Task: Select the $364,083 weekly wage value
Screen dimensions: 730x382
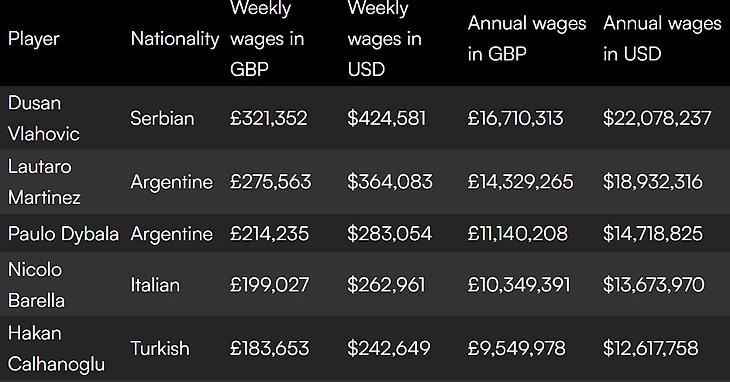Action: click(x=390, y=182)
